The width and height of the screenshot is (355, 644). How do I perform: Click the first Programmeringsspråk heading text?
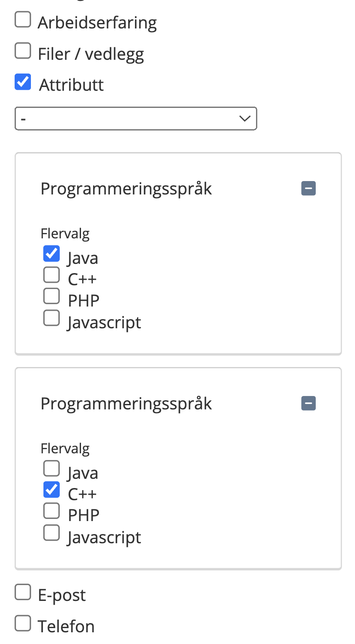[126, 189]
